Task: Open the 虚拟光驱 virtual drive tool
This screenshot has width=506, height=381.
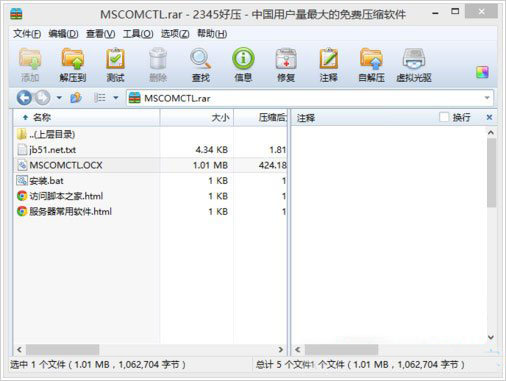Action: tap(414, 65)
